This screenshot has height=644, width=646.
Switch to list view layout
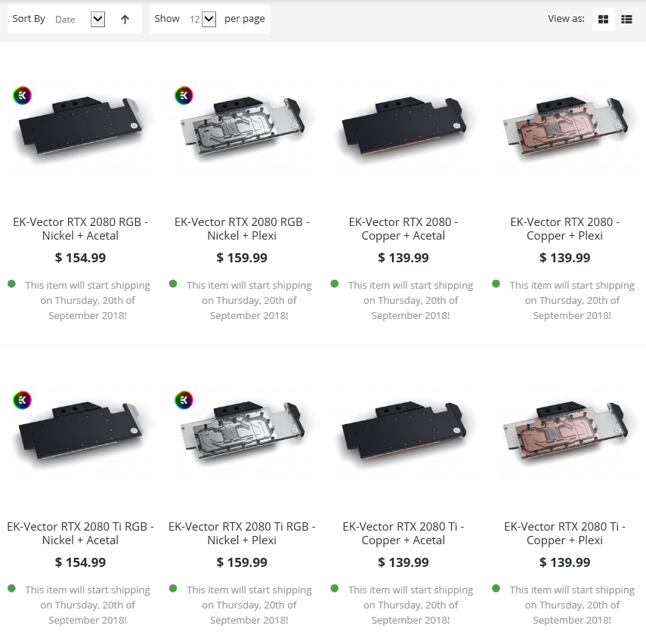[x=626, y=20]
